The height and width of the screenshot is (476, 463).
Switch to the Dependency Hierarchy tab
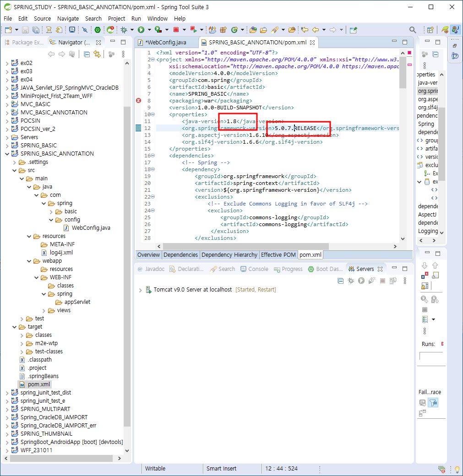(229, 254)
